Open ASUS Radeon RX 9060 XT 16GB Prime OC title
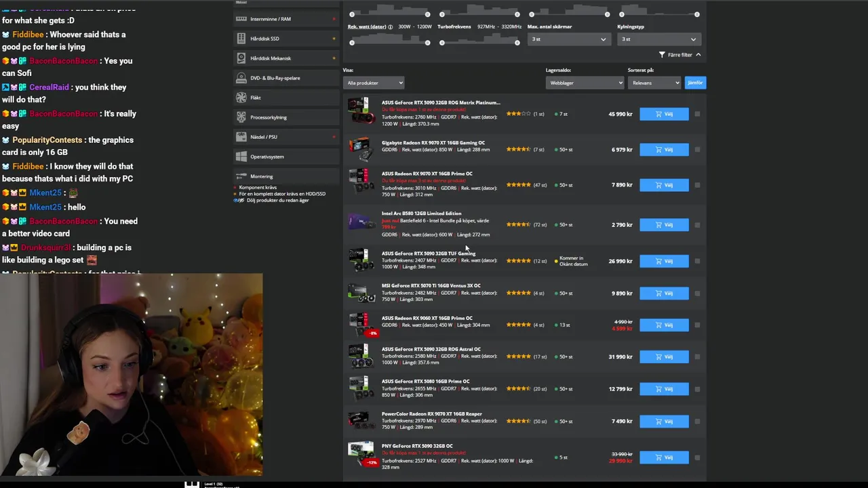The width and height of the screenshot is (868, 488). [427, 318]
